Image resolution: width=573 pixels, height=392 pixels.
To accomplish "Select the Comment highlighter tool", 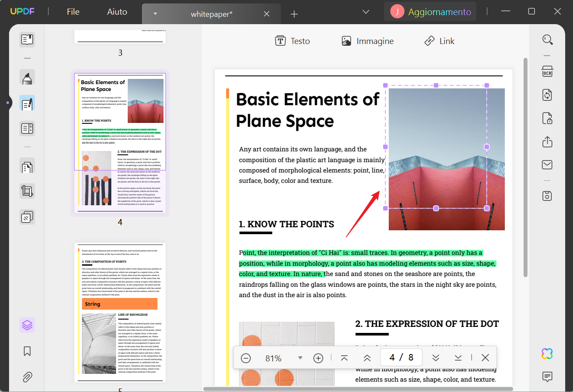I will (27, 78).
